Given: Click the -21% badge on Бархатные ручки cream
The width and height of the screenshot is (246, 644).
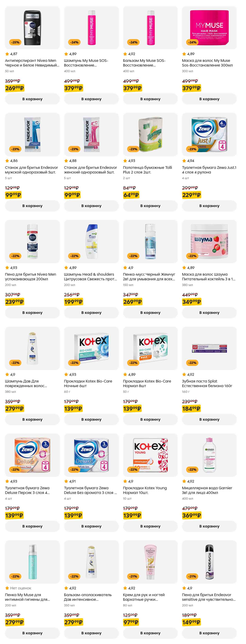Looking at the screenshot, I should tap(133, 576).
